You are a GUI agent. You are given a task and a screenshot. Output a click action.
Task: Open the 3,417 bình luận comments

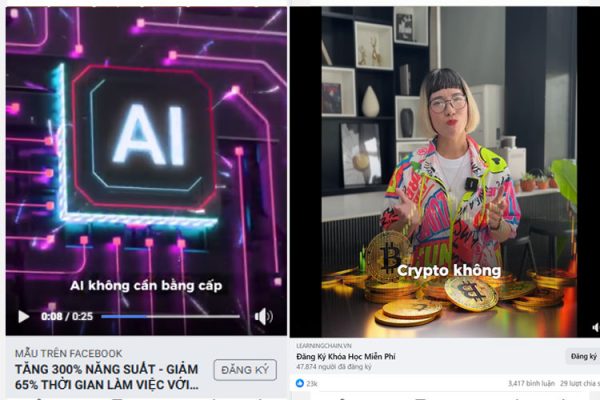click(531, 383)
